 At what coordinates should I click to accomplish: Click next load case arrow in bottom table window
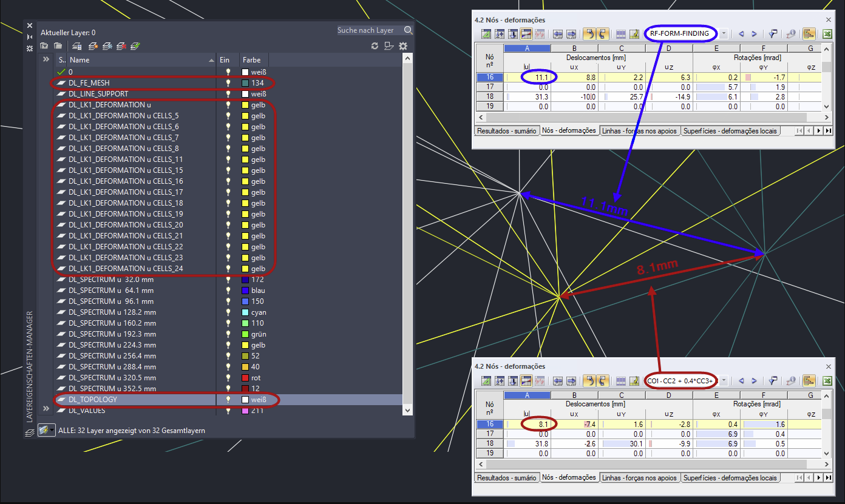(x=754, y=380)
